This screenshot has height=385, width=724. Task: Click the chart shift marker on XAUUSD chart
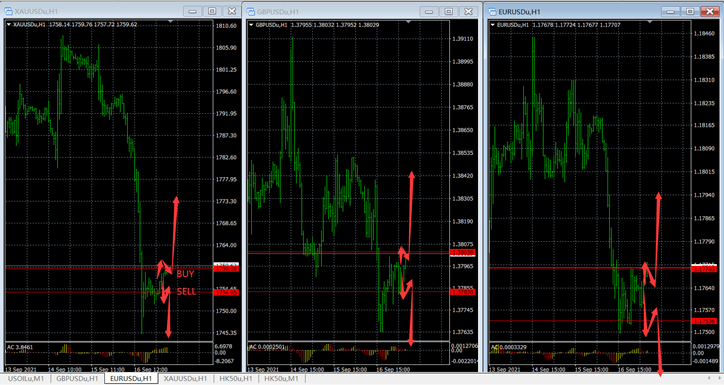tap(171, 21)
